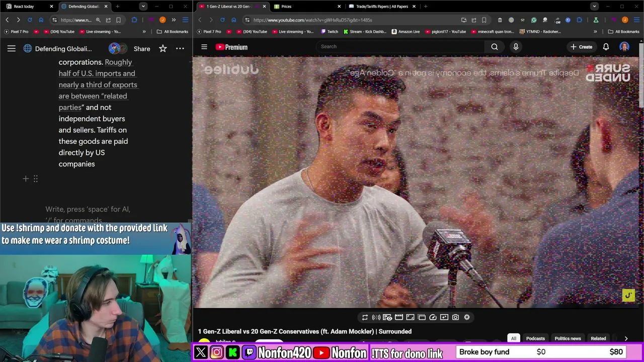Open tab list dropdown in left window

(x=143, y=6)
